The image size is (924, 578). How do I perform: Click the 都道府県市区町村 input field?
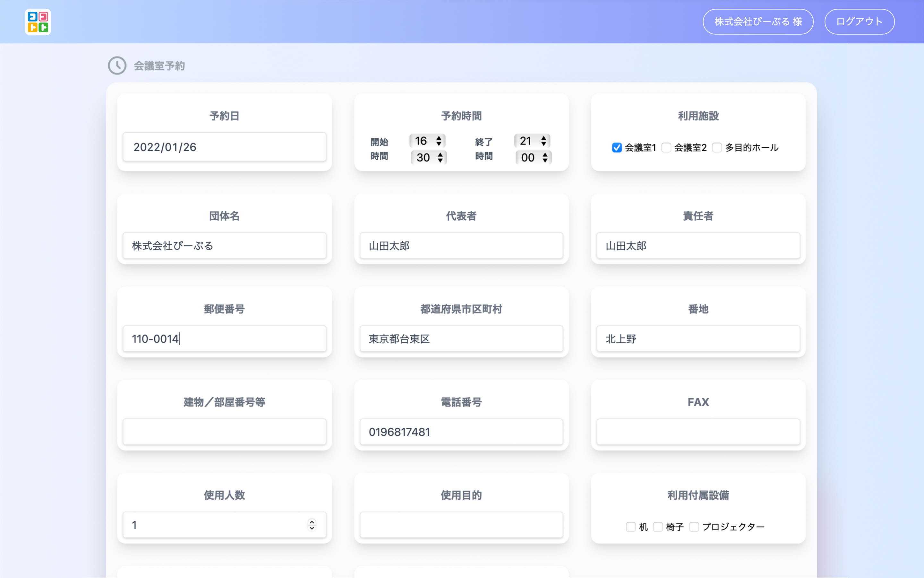(x=461, y=339)
